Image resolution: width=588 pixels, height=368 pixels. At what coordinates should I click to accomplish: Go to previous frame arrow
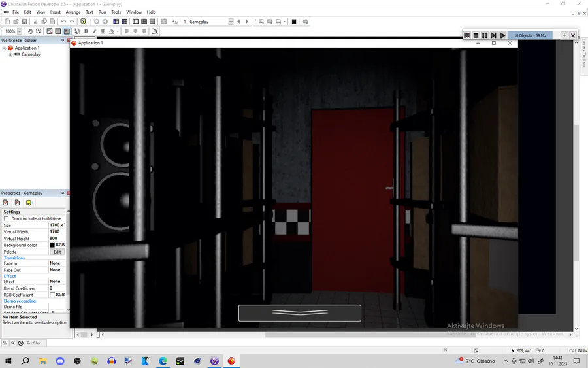239,22
